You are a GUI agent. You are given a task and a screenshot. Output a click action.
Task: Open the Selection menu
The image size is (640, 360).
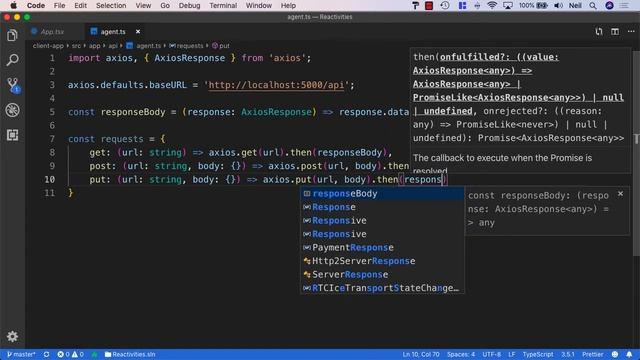coord(111,5)
